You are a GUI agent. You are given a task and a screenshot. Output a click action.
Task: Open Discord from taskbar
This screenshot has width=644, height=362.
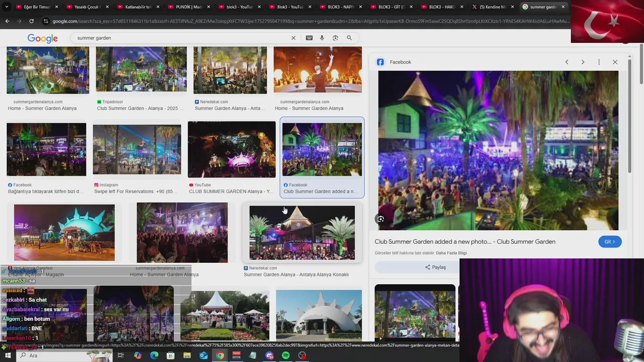pos(269,355)
